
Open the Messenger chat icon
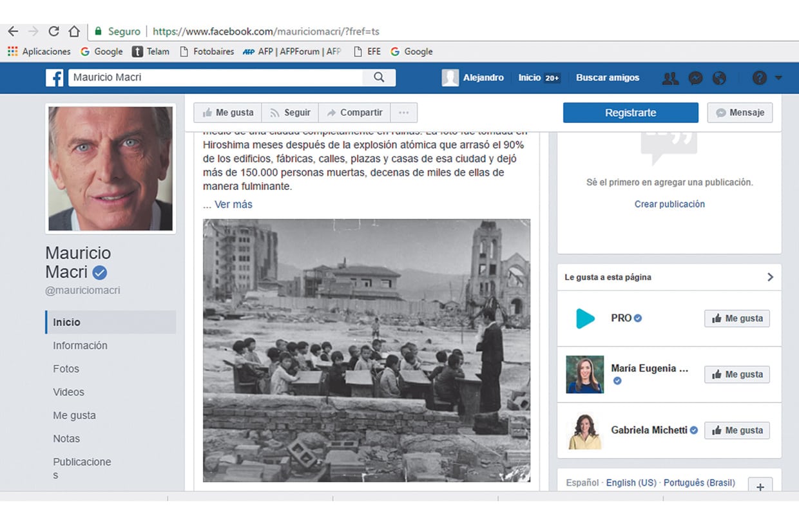coord(695,77)
